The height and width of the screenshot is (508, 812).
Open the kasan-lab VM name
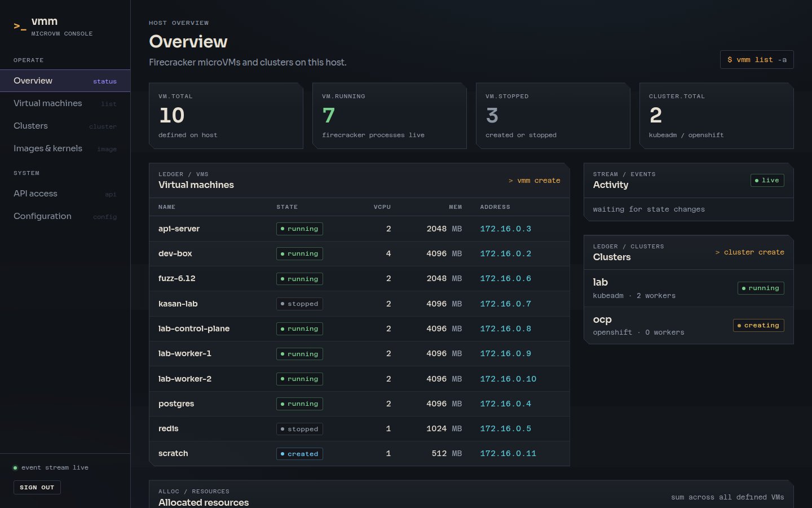click(x=178, y=304)
